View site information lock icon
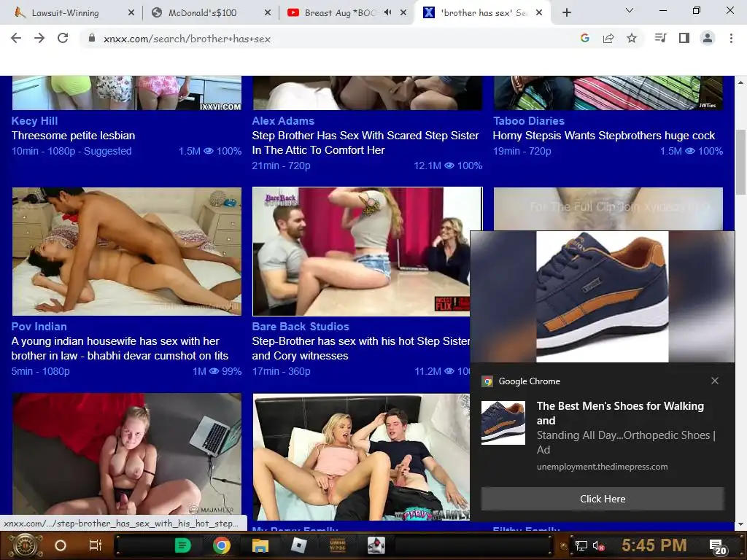747x560 pixels. (x=92, y=38)
